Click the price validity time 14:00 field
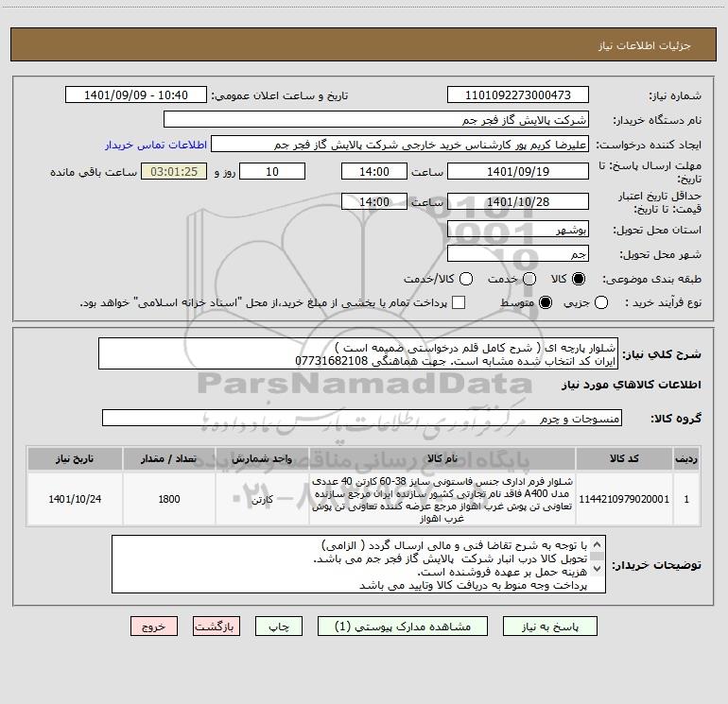Screen dimensions: 728x704 pos(374,201)
